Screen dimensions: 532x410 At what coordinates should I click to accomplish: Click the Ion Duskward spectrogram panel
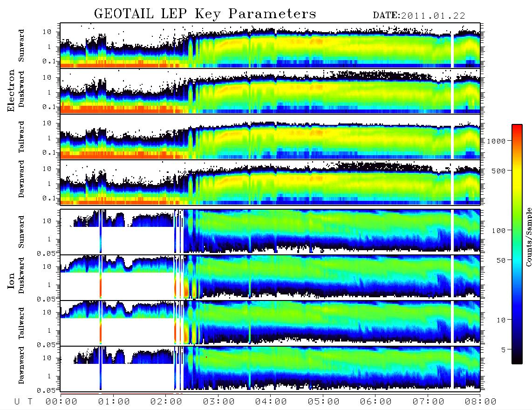coord(270,277)
